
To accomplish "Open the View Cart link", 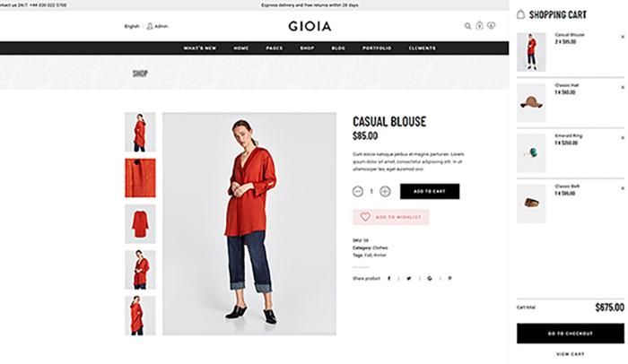I will (570, 354).
